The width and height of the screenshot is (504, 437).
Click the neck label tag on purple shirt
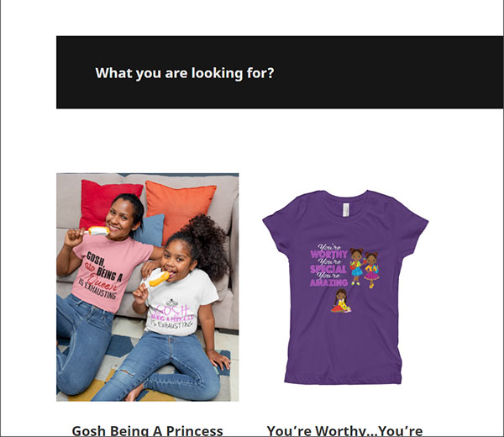coord(345,209)
